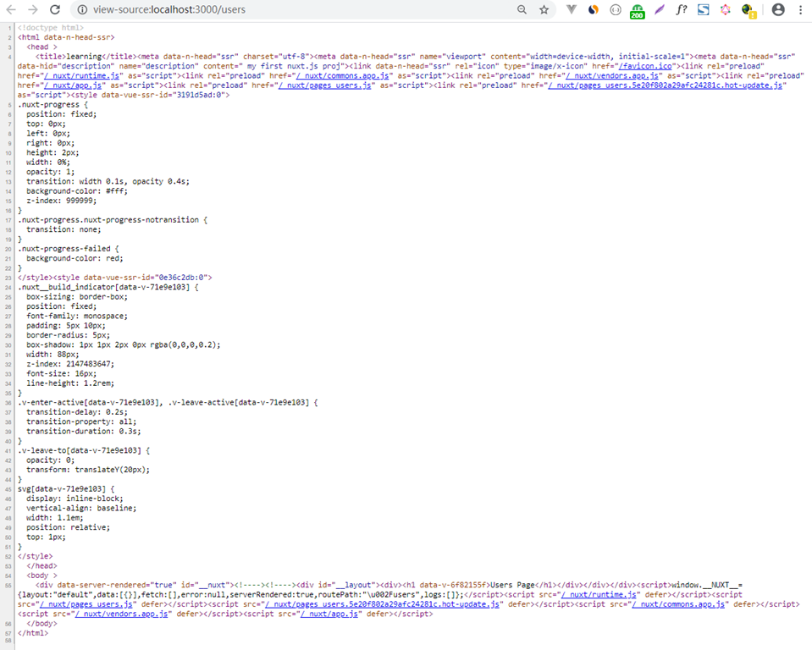
Task: Open /_nuxt/app.js script src in body
Action: click(329, 614)
